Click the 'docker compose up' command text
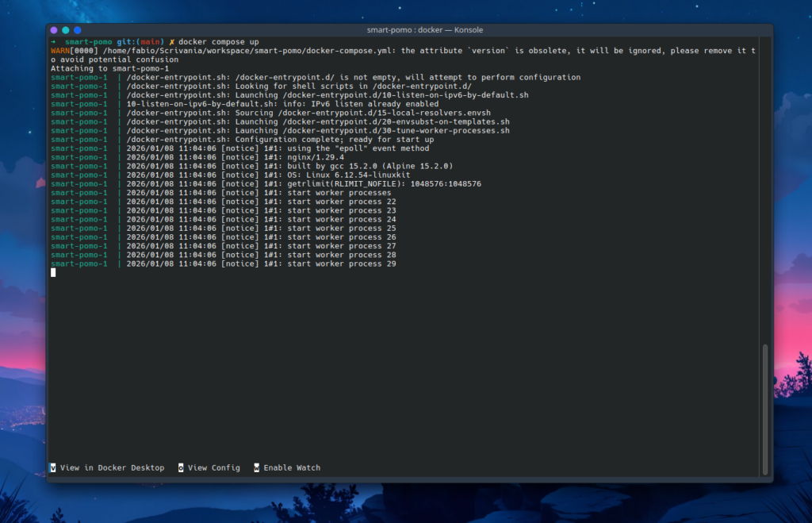This screenshot has width=812, height=523. (x=219, y=41)
